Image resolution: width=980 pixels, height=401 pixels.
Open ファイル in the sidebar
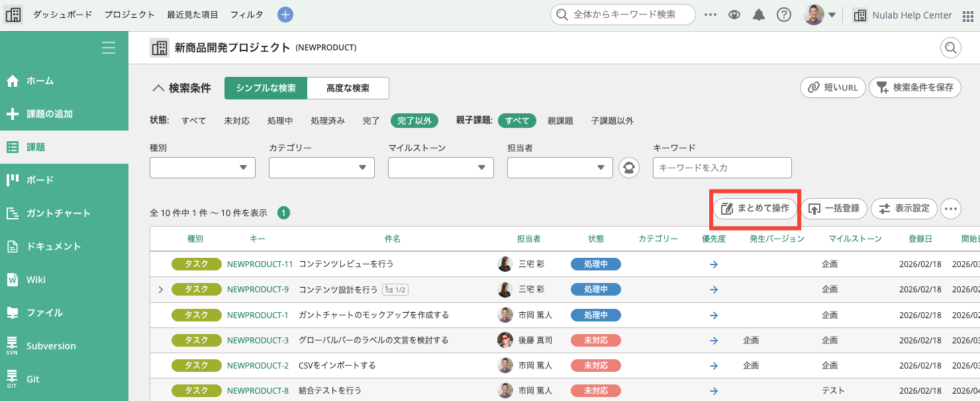click(64, 313)
